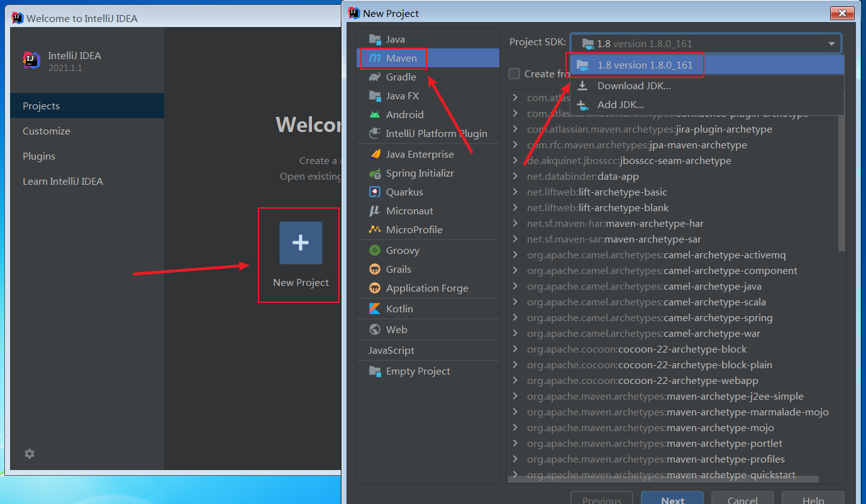This screenshot has height=504, width=866.
Task: Open Help for New Project dialog
Action: tap(813, 499)
